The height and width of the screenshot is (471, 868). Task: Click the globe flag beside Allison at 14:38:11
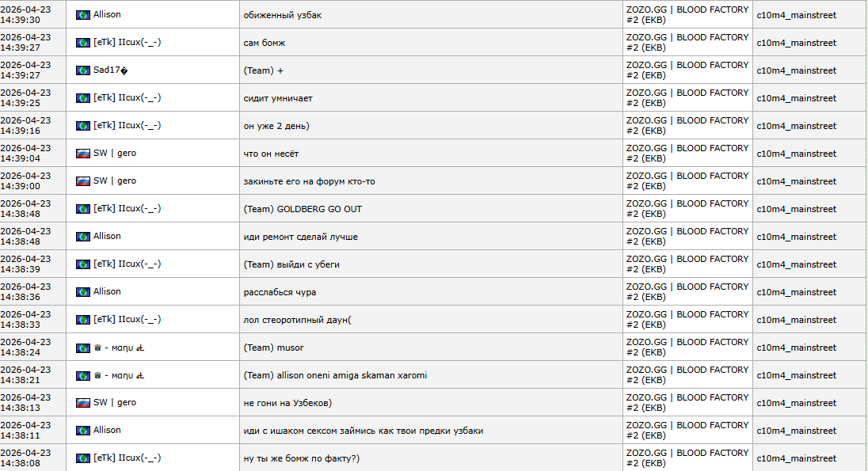tap(82, 431)
